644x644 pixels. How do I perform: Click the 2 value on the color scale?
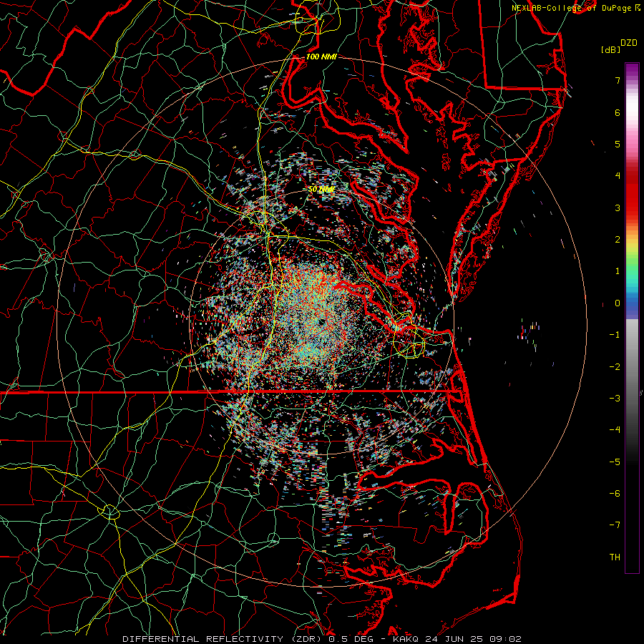pos(618,240)
